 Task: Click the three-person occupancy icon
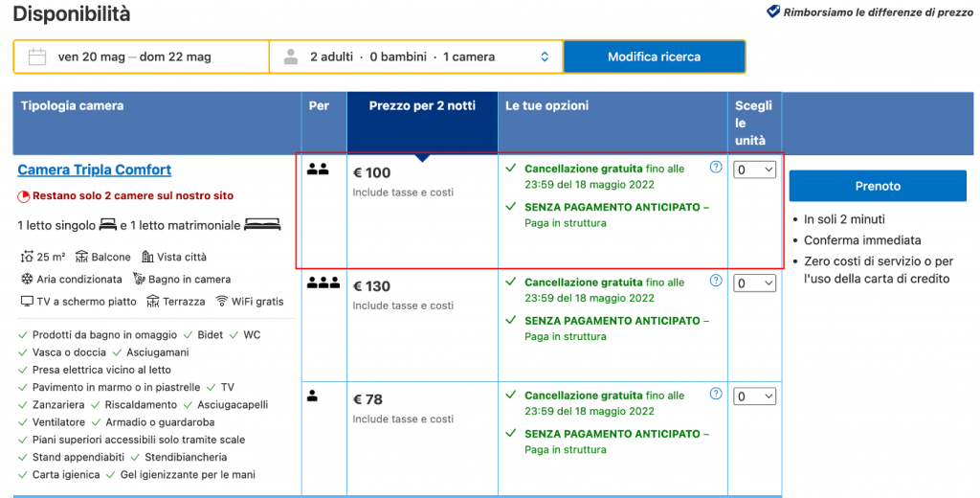pyautogui.click(x=323, y=283)
